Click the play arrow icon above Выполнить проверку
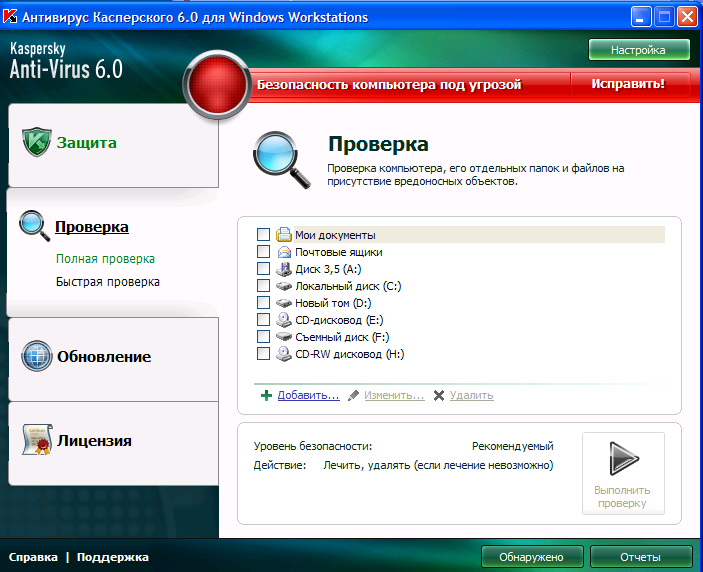 tap(624, 459)
